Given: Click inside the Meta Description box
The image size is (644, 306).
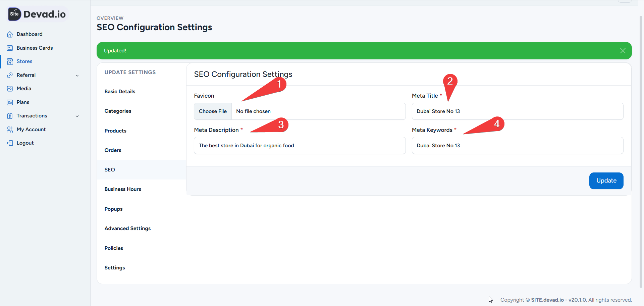Looking at the screenshot, I should click(300, 145).
